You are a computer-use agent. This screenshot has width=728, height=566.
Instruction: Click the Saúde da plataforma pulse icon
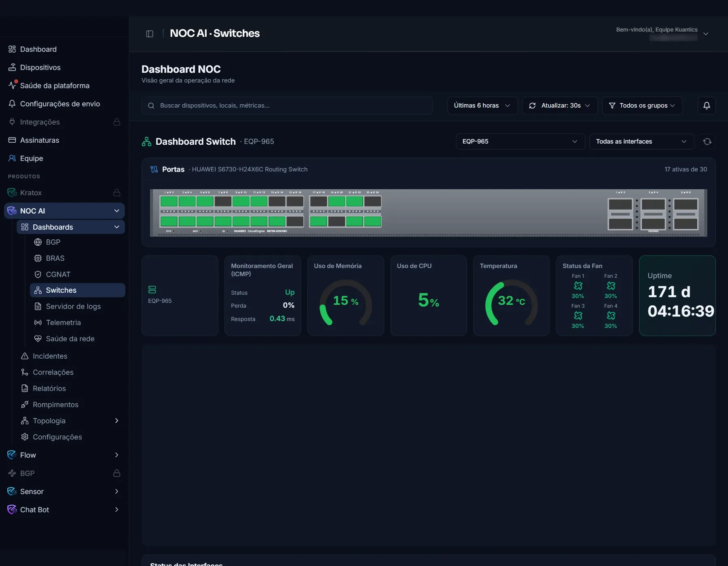click(12, 85)
